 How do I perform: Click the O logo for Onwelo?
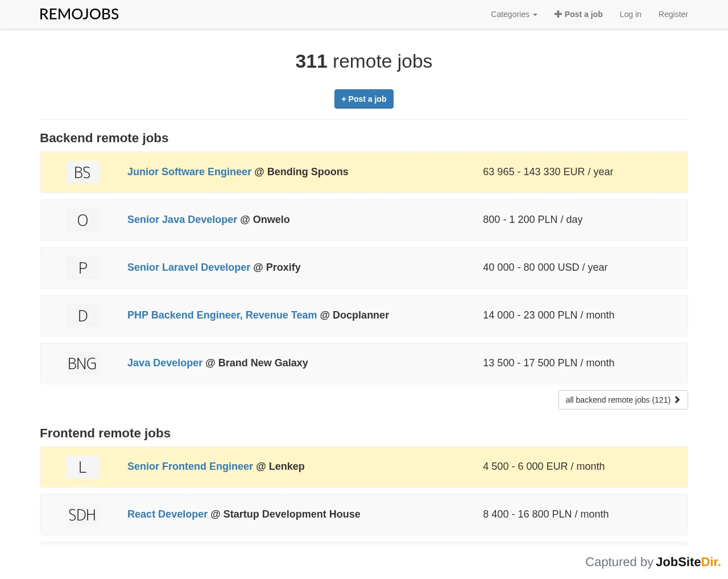(x=82, y=220)
